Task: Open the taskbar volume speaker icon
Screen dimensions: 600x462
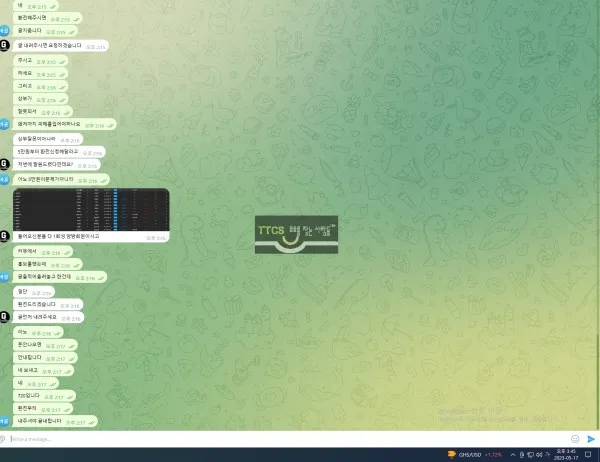Action: tap(539, 455)
